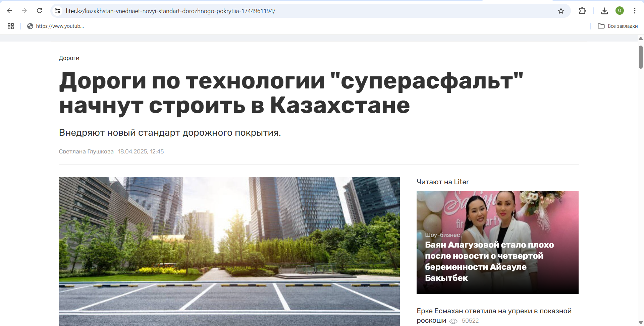Click the browser forward arrow
Image resolution: width=644 pixels, height=326 pixels.
point(24,11)
